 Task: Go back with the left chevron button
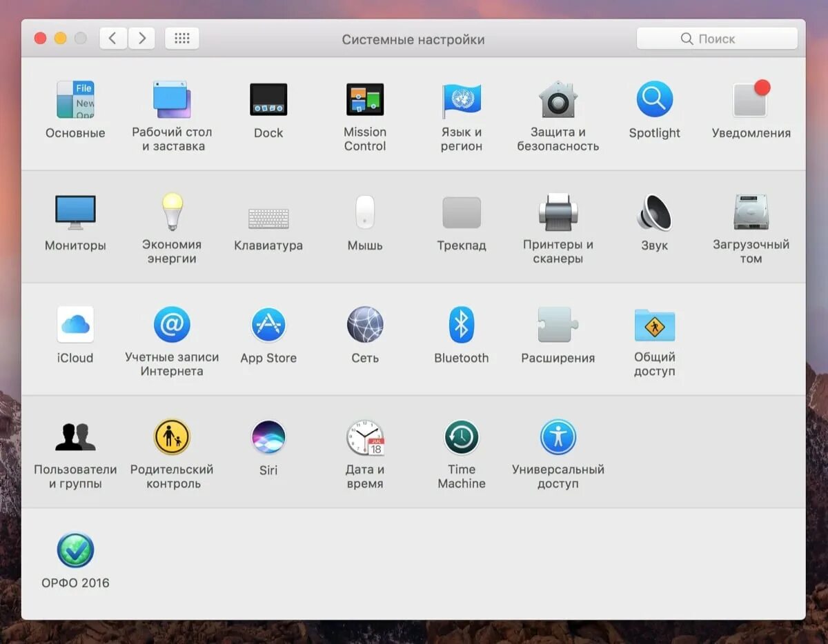[x=112, y=39]
